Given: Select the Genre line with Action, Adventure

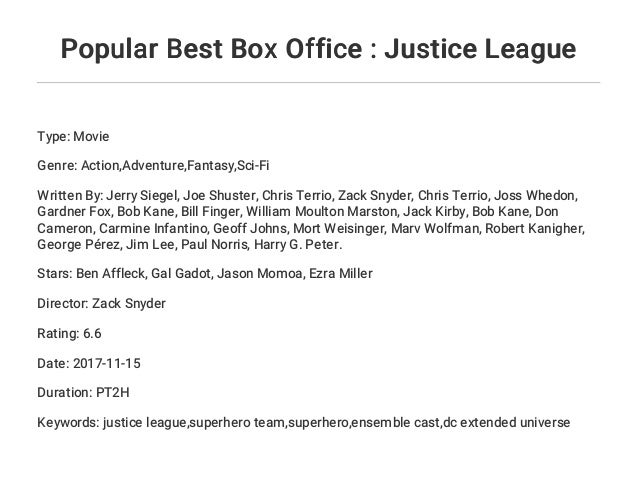Looking at the screenshot, I should [x=153, y=166].
